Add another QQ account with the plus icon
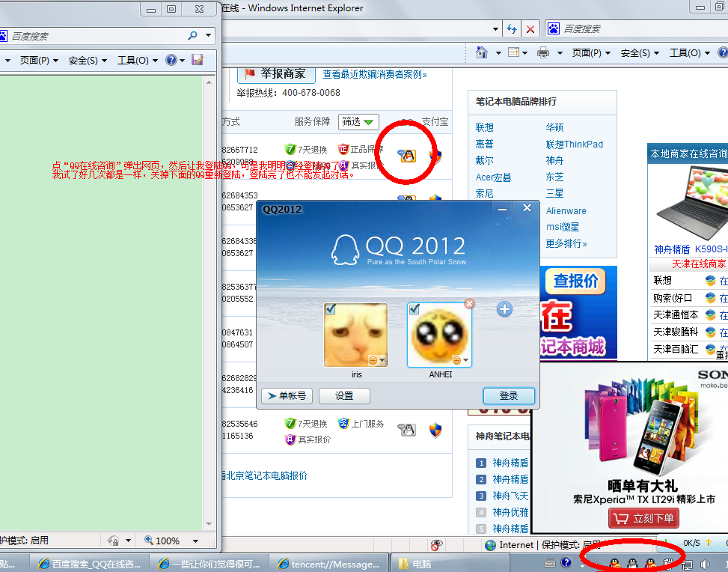 click(505, 309)
